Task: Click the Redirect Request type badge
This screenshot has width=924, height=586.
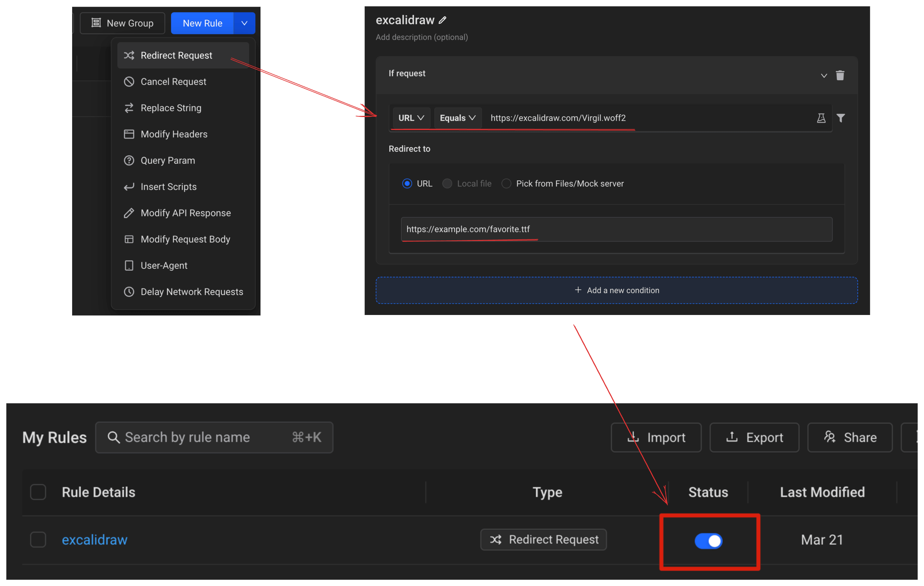Action: click(543, 540)
